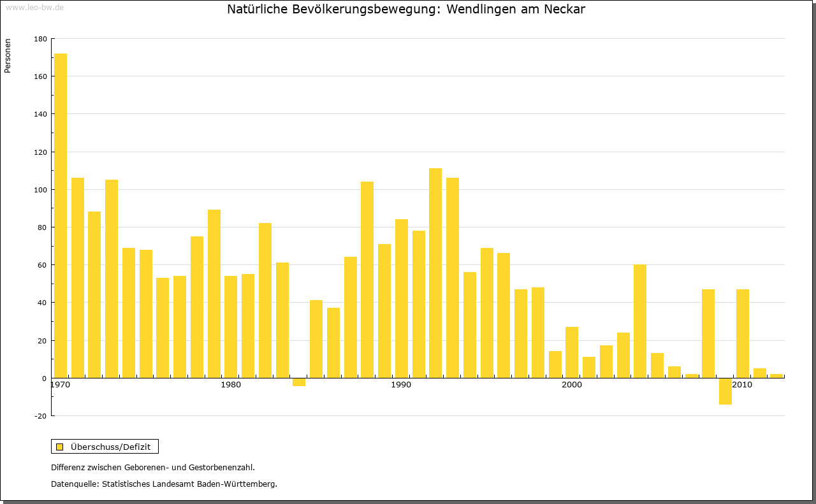Select the 2004 bar reaching 60
This screenshot has width=816, height=504.
tap(640, 321)
